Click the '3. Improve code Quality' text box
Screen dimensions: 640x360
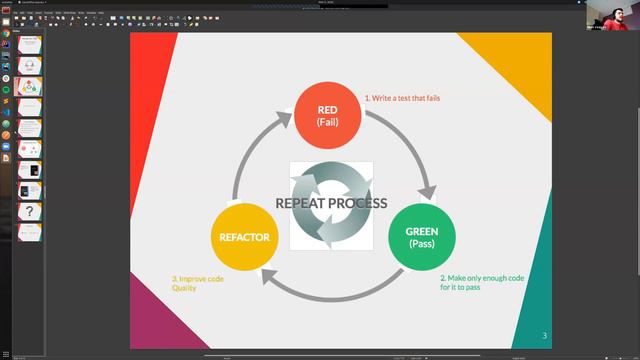tap(198, 283)
